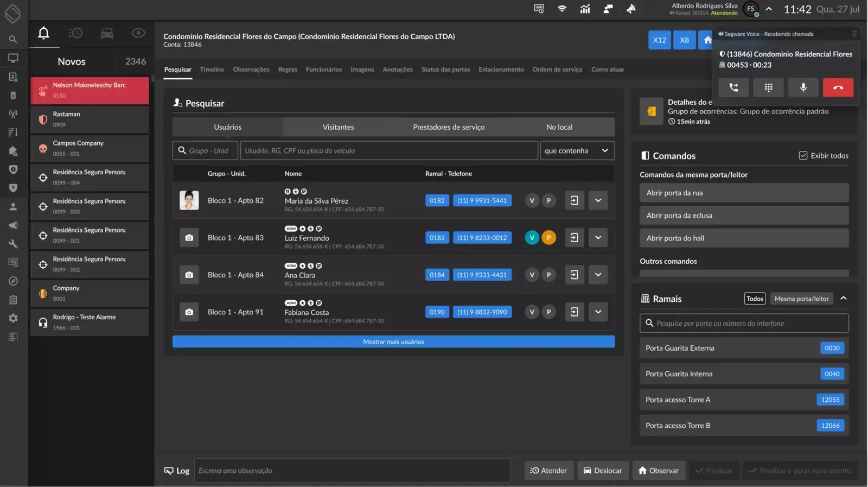Expand the row for Fabiana Costa

pyautogui.click(x=598, y=312)
